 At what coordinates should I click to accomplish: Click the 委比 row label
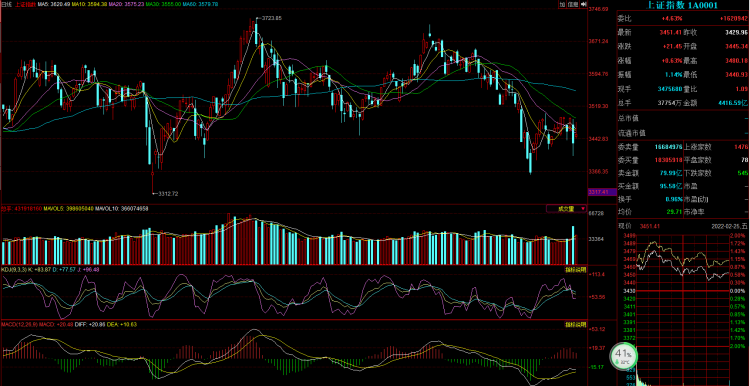pyautogui.click(x=624, y=18)
